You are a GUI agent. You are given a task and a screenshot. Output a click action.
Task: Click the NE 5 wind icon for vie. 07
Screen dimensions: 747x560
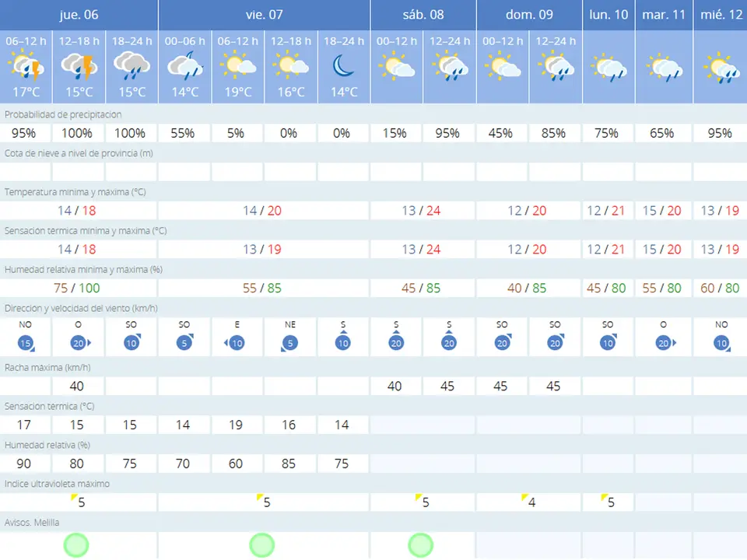click(289, 343)
